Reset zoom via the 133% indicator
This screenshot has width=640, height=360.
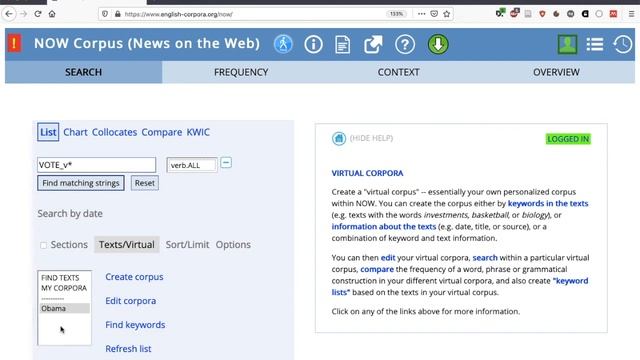(x=396, y=14)
